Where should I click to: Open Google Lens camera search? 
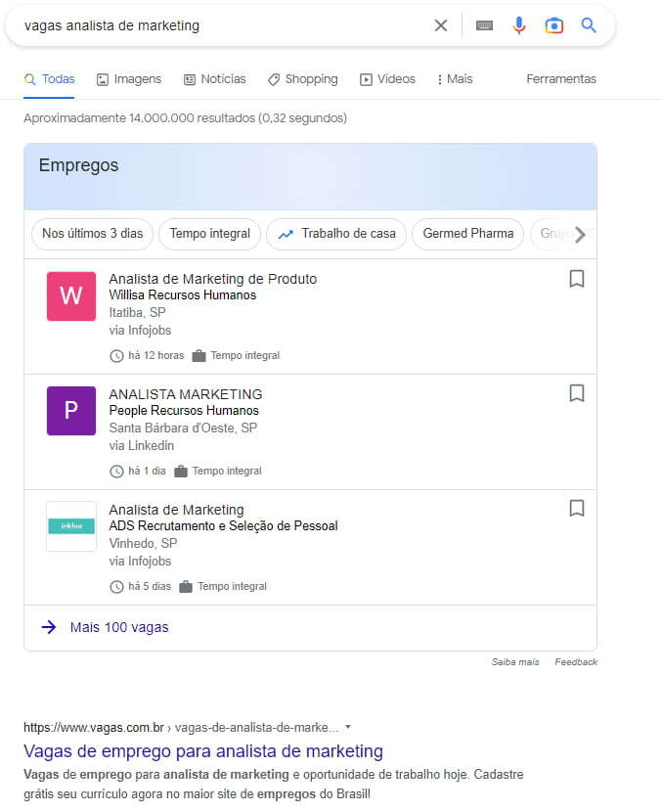554,25
